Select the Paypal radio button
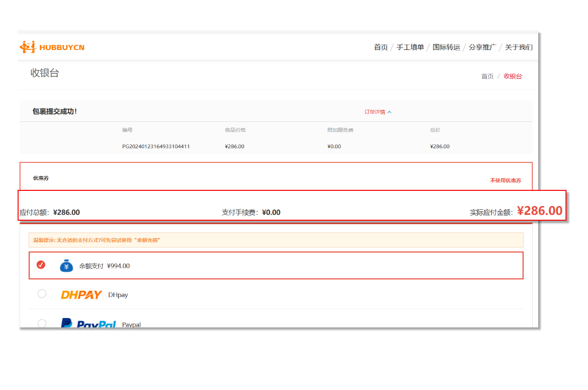The height and width of the screenshot is (390, 588). click(42, 323)
